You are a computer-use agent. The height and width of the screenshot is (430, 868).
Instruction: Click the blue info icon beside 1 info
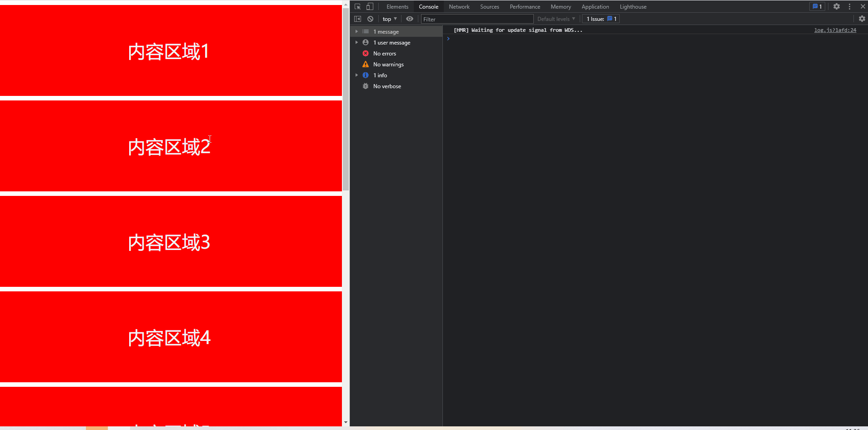[x=366, y=75]
